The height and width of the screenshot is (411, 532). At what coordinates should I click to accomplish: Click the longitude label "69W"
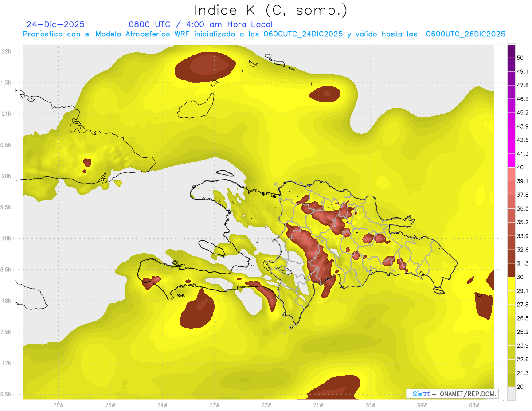click(422, 405)
